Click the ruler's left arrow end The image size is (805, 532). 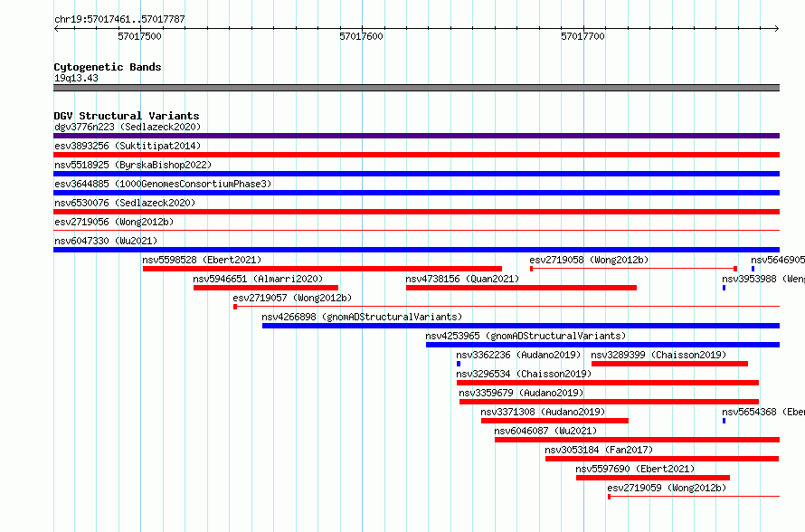click(x=56, y=28)
